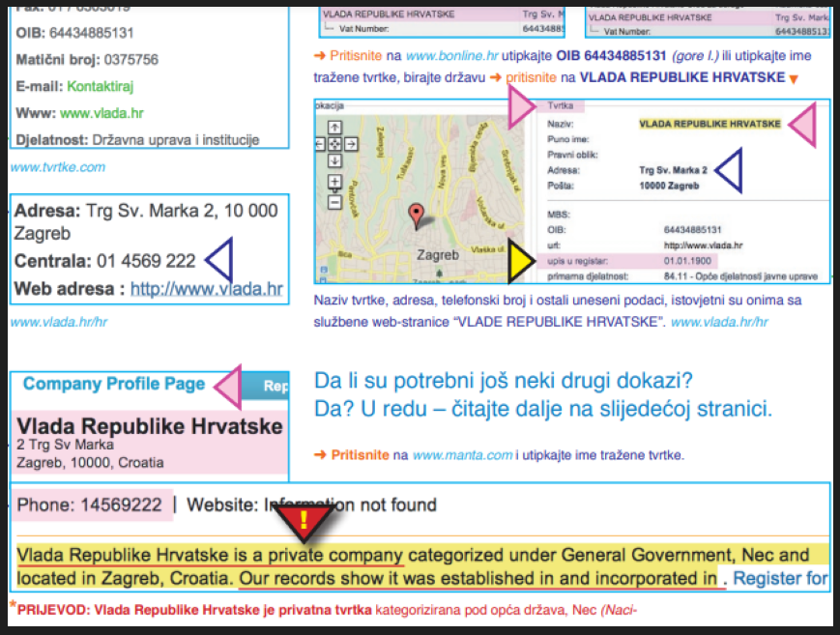The height and width of the screenshot is (635, 840).
Task: Select the '2 Trg Sv Marka' address line
Action: 65,445
